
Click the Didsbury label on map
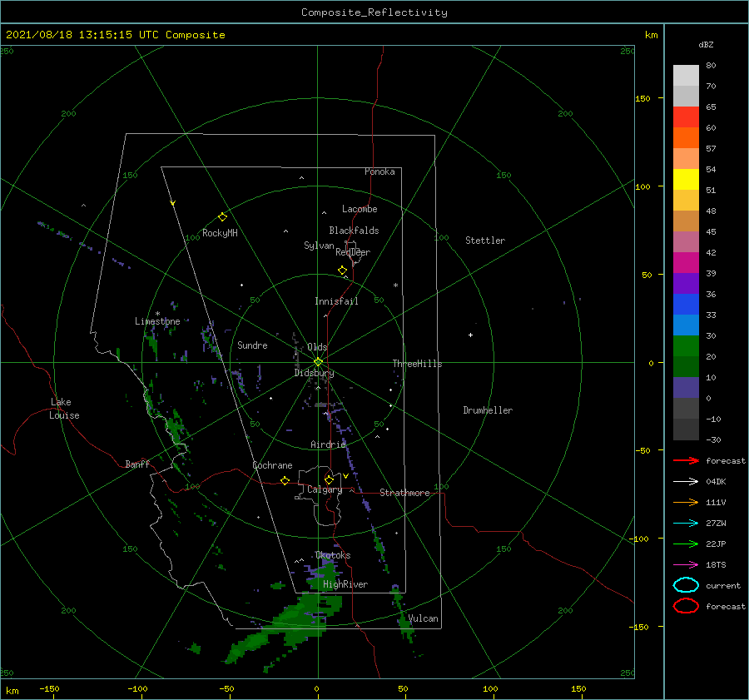click(x=314, y=373)
